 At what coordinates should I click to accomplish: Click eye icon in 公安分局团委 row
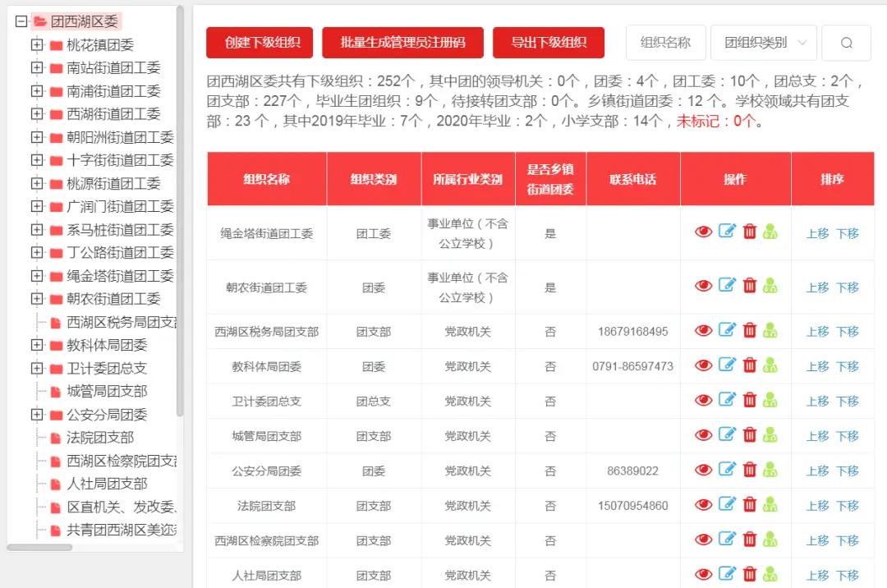(x=703, y=471)
